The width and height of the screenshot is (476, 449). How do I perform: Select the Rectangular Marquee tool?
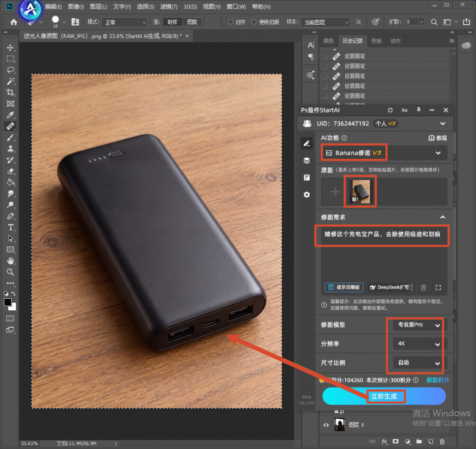click(x=10, y=59)
